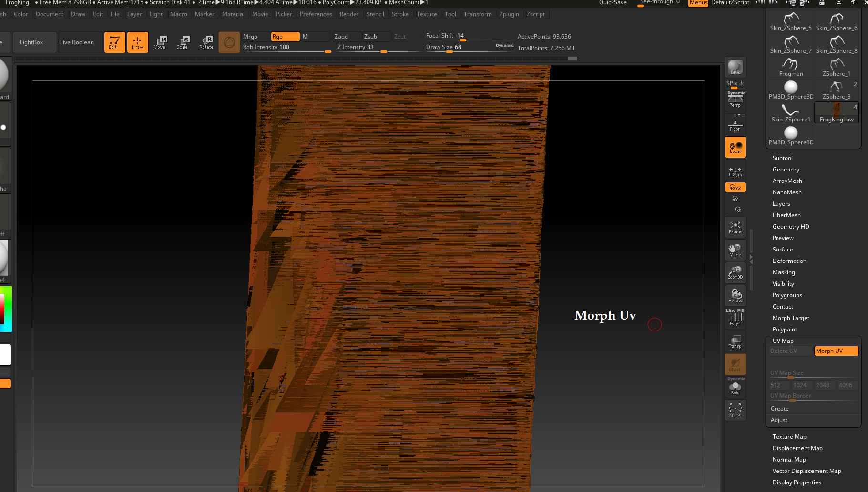Image resolution: width=868 pixels, height=492 pixels.
Task: Expand Adjust in UV Map
Action: 779,420
